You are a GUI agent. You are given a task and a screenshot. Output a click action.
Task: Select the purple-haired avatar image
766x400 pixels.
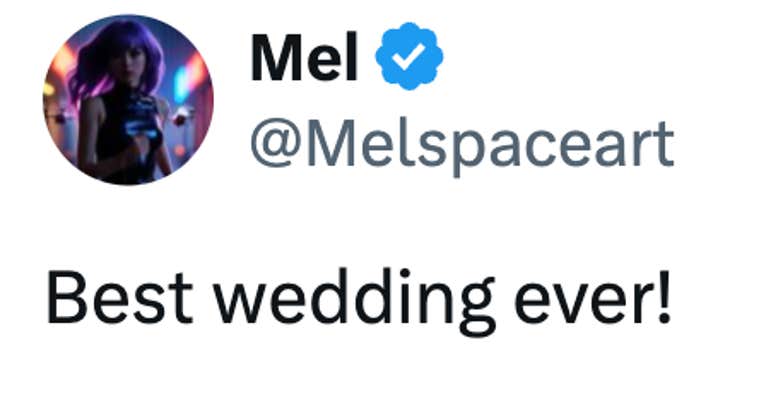tap(128, 101)
